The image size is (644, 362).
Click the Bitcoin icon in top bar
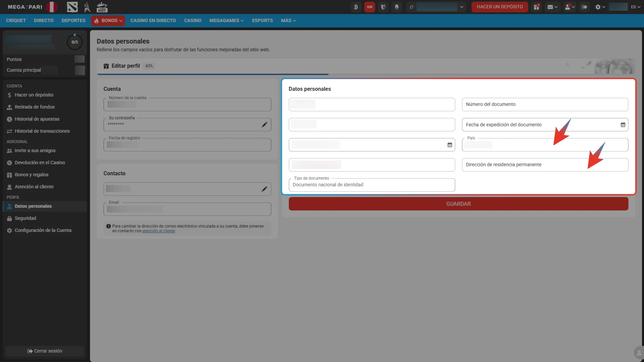tap(356, 7)
